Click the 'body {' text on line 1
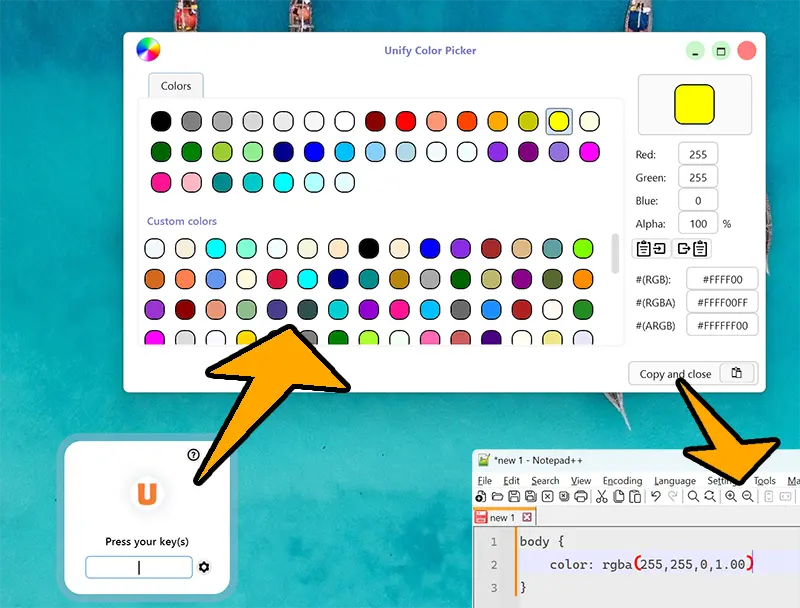800x608 pixels. coord(542,541)
